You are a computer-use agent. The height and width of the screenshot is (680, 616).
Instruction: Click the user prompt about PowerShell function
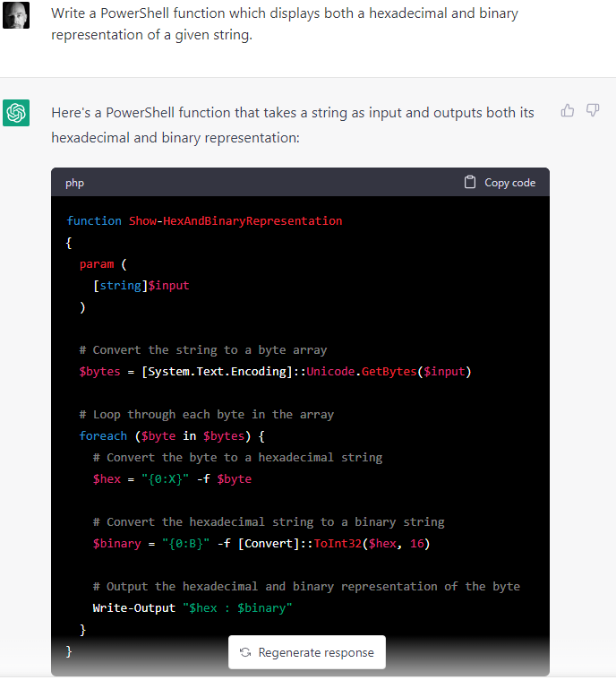pos(284,24)
